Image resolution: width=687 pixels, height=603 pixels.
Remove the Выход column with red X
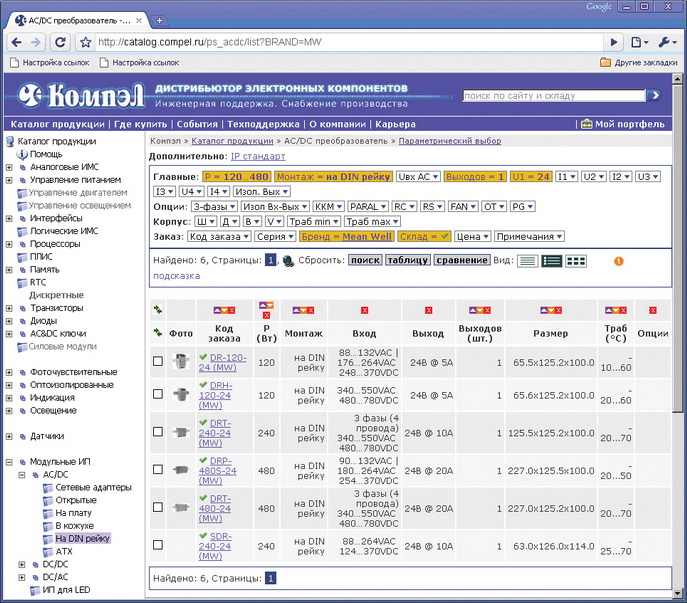[x=428, y=310]
